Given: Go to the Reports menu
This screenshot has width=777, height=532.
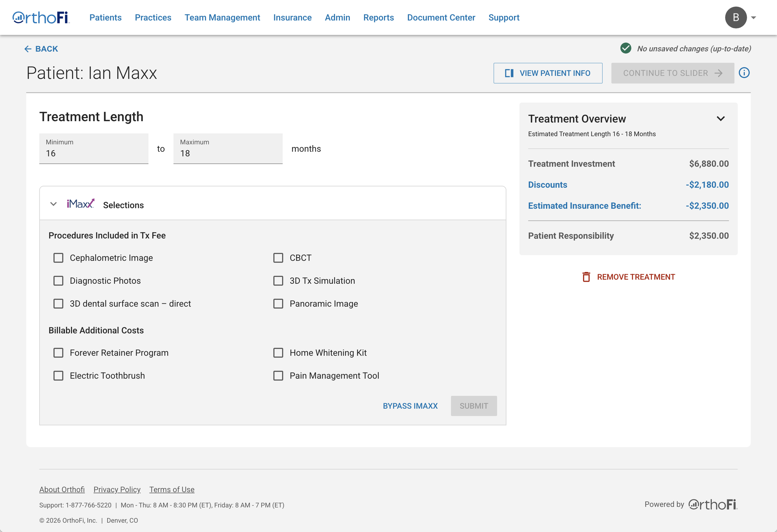Looking at the screenshot, I should [x=379, y=17].
